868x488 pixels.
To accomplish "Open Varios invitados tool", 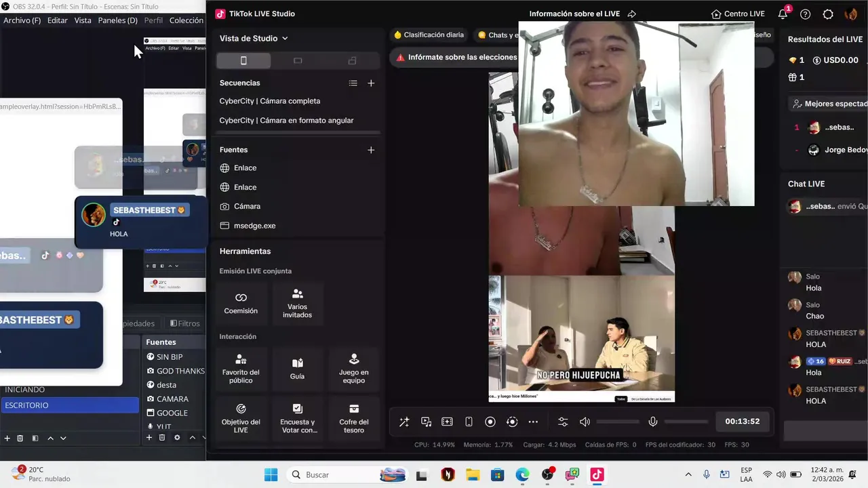I will tap(297, 304).
